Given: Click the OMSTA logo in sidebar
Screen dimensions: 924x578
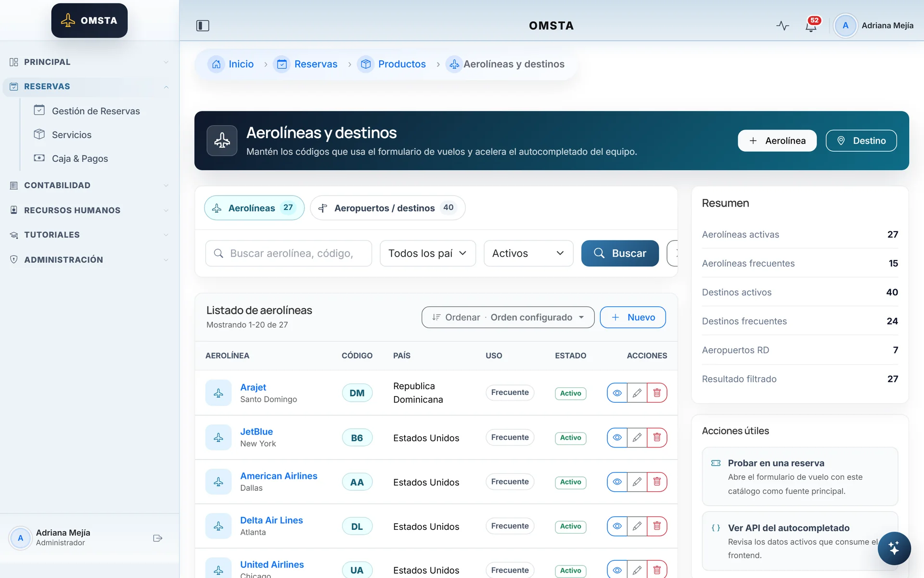Looking at the screenshot, I should pos(90,21).
